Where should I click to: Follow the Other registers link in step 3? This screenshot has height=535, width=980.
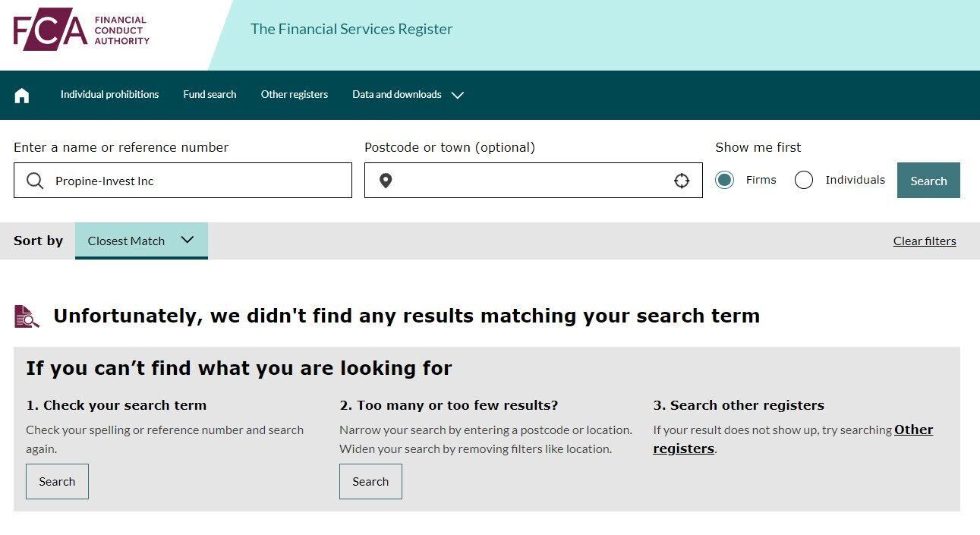[793, 439]
